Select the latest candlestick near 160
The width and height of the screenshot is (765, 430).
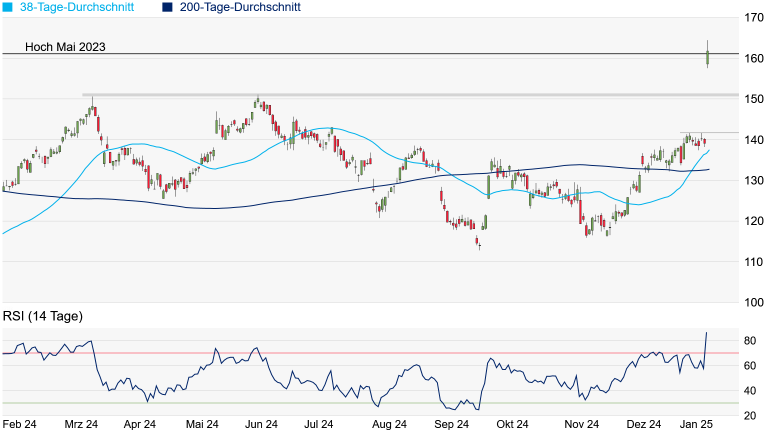tap(707, 56)
